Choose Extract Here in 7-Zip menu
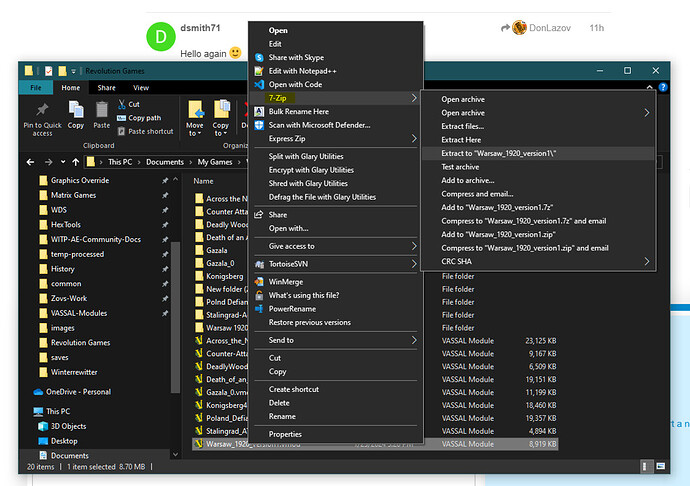This screenshot has width=690, height=486. 537,140
